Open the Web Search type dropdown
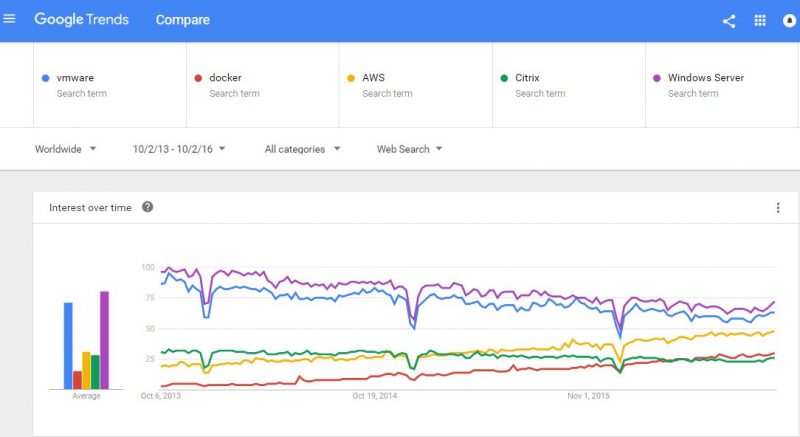 coord(409,149)
